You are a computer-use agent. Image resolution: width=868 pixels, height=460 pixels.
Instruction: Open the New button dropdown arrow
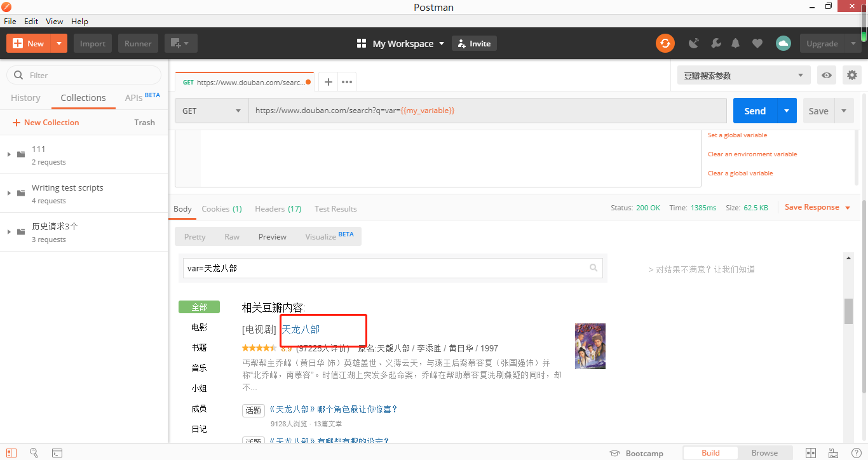click(x=59, y=43)
